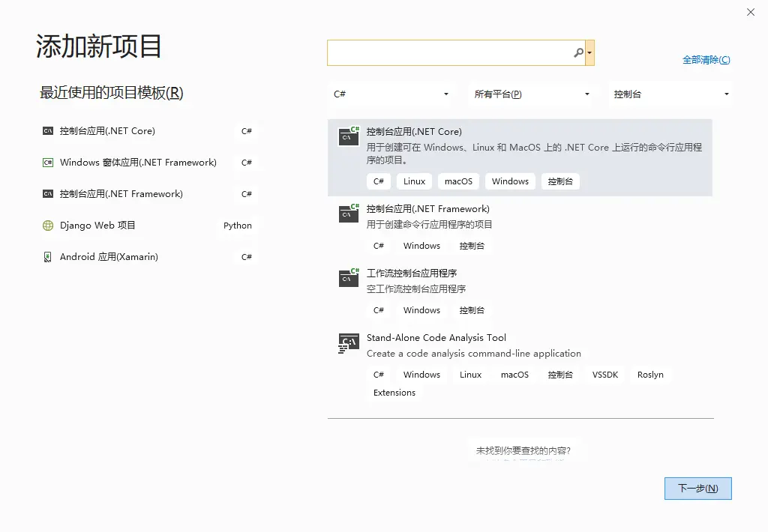Screen dimensions: 768x532
Task: Click the Python tag beside Django
Action: pyautogui.click(x=238, y=226)
